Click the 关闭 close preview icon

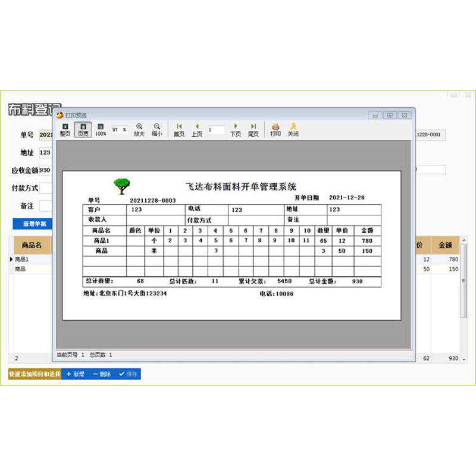click(293, 130)
